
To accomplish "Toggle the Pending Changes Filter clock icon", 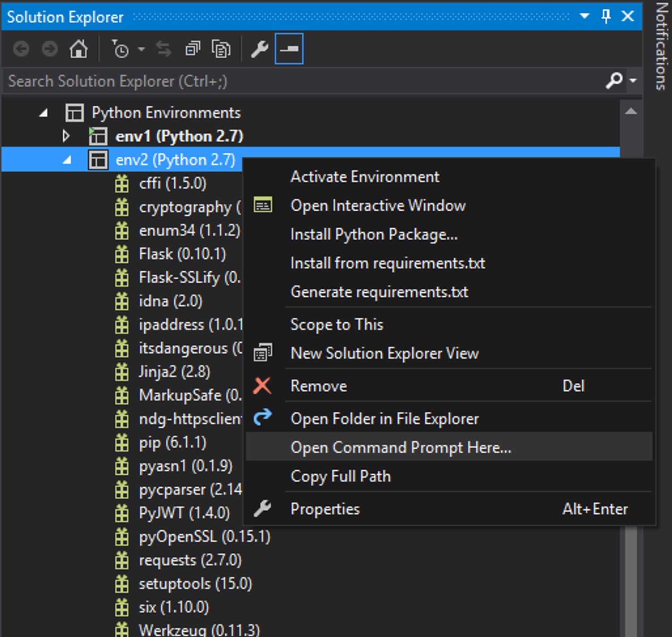I will pos(122,48).
